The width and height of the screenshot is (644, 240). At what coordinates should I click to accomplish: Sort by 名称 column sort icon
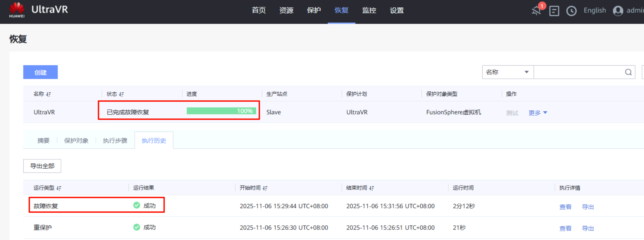pos(49,94)
